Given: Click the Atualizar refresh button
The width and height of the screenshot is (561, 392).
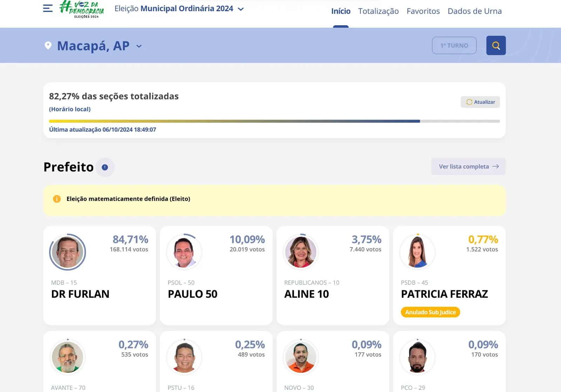Looking at the screenshot, I should (480, 102).
